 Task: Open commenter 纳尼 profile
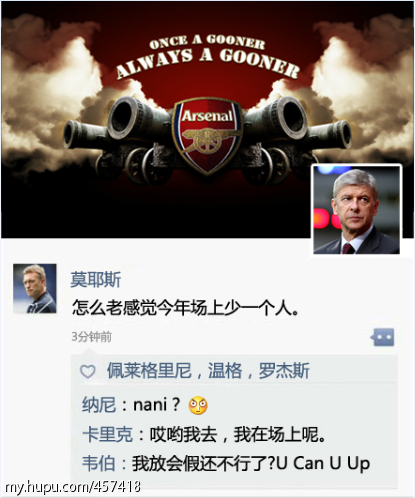pos(99,405)
